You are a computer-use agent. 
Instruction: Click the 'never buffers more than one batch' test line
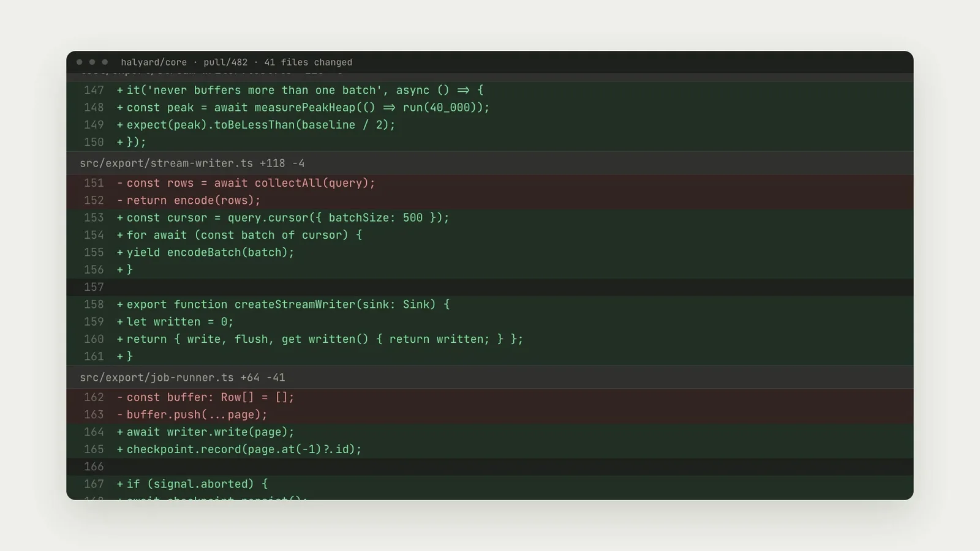490,90
